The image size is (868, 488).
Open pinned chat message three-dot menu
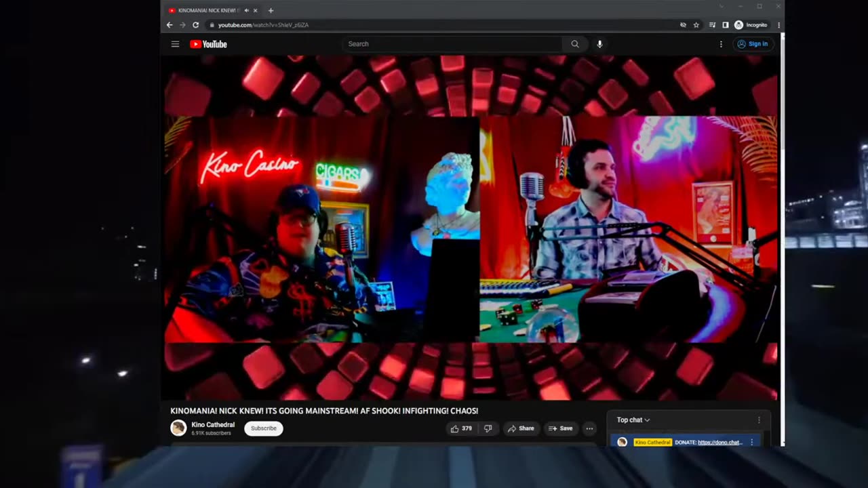[751, 443]
